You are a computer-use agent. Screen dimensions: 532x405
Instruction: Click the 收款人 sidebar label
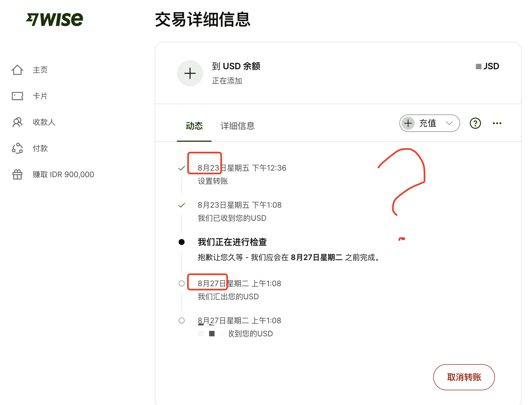[x=44, y=122]
